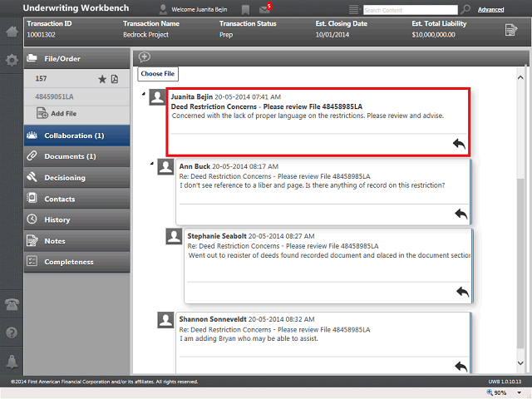This screenshot has height=399, width=532.
Task: Select file 48459051LA
Action: click(x=54, y=96)
